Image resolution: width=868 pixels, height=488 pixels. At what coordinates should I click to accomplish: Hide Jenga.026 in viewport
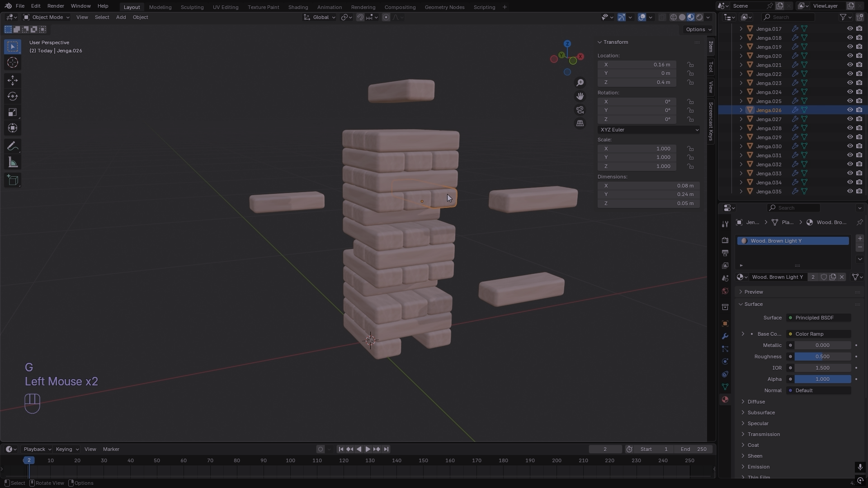pyautogui.click(x=850, y=110)
